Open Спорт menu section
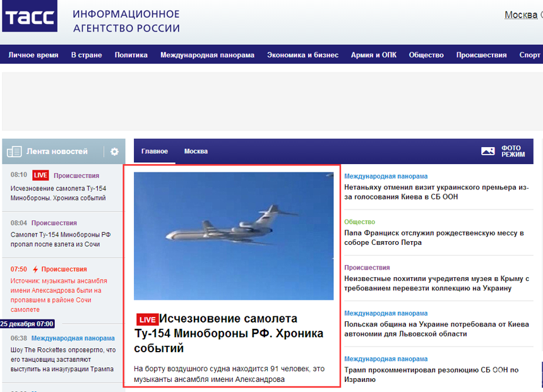Image resolution: width=543 pixels, height=392 pixels. 530,55
